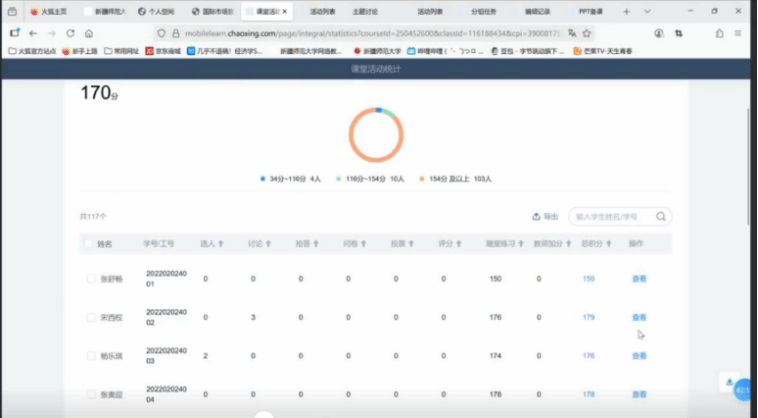Open 查看 link for student 张舒畅
Image resolution: width=758 pixels, height=418 pixels.
pyautogui.click(x=639, y=279)
